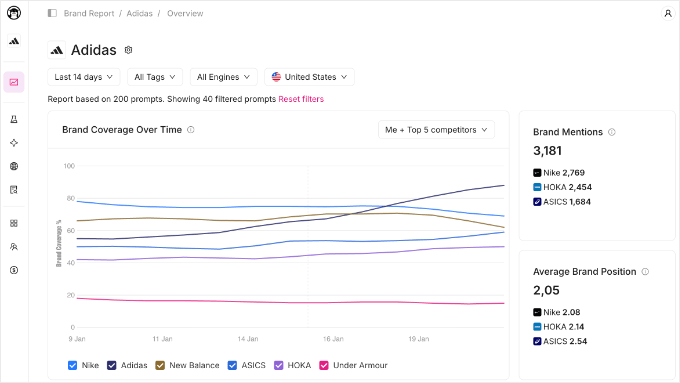Click the 9 Jan axis label
The width and height of the screenshot is (680, 383).
point(77,339)
